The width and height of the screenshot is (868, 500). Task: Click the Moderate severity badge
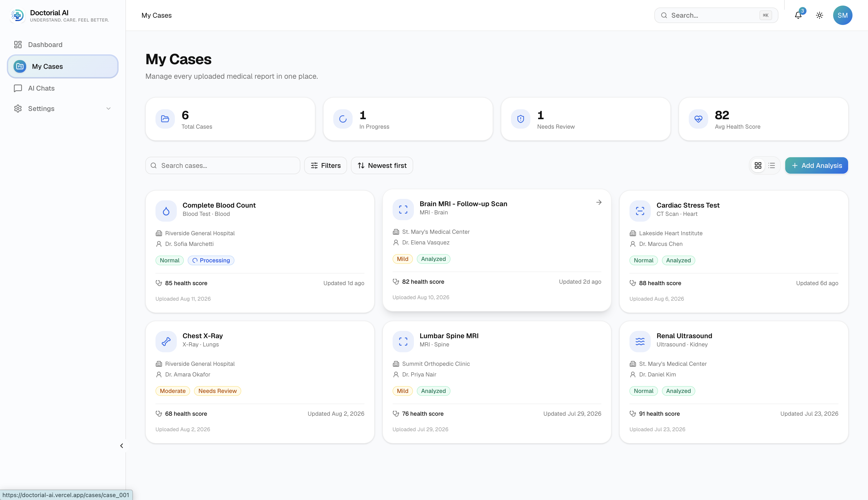tap(173, 391)
